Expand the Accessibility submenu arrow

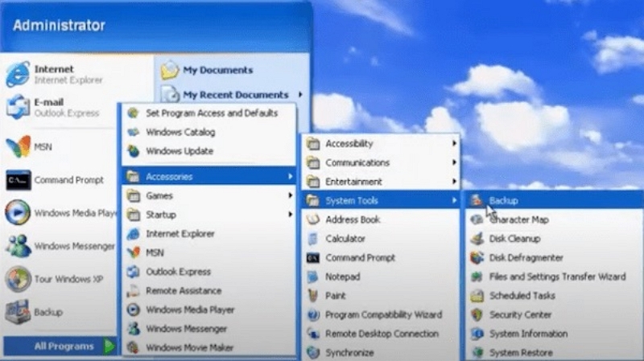[454, 143]
